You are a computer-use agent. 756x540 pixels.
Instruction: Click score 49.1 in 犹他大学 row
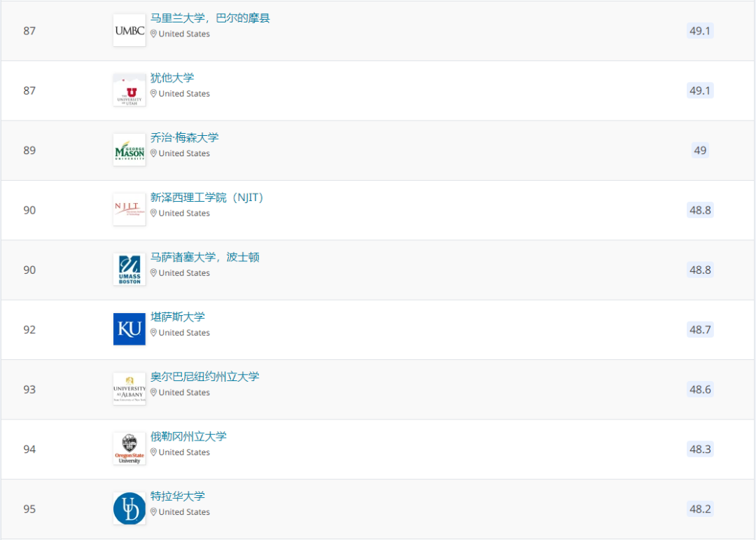(x=700, y=91)
